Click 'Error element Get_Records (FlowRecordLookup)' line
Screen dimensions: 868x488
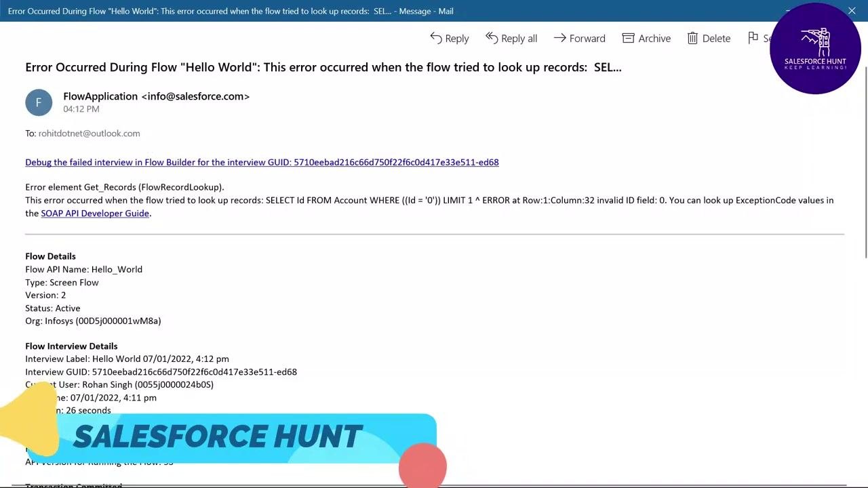click(x=125, y=187)
